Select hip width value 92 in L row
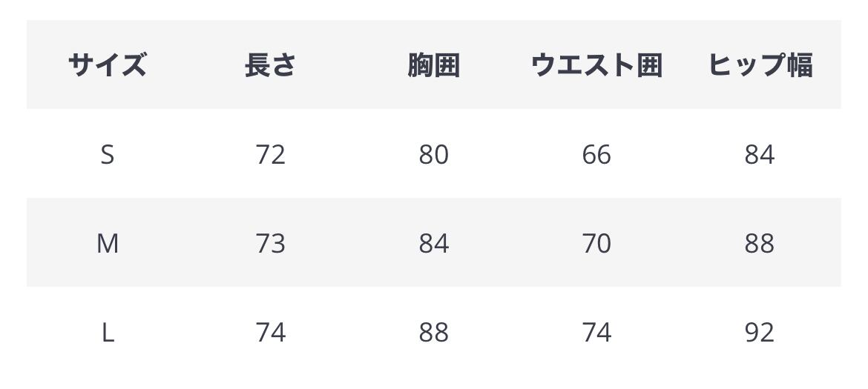Viewport: 868px width, 389px height. click(760, 333)
